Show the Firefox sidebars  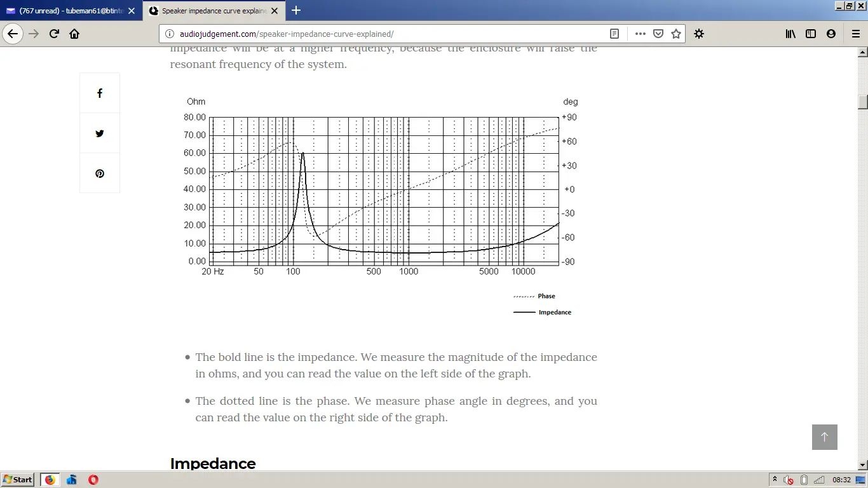pyautogui.click(x=811, y=34)
